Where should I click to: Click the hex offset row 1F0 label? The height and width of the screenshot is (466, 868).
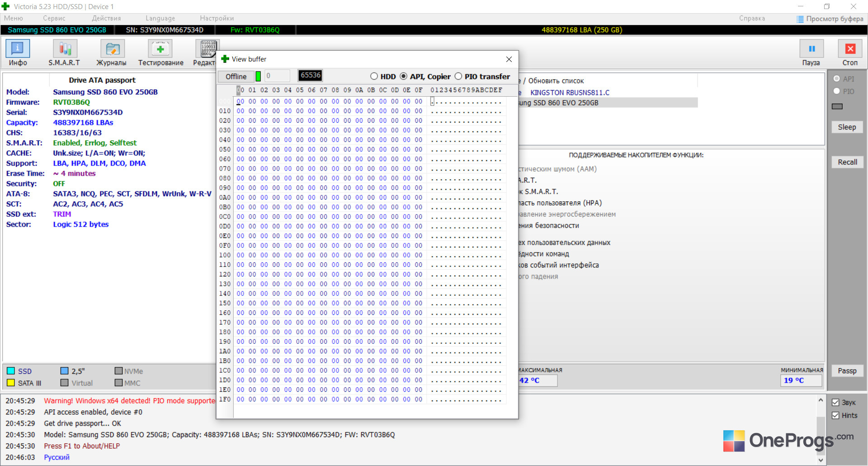(x=225, y=399)
